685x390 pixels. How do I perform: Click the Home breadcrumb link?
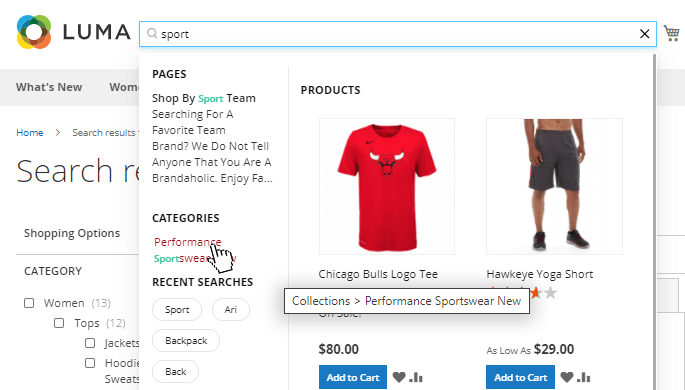click(x=30, y=133)
